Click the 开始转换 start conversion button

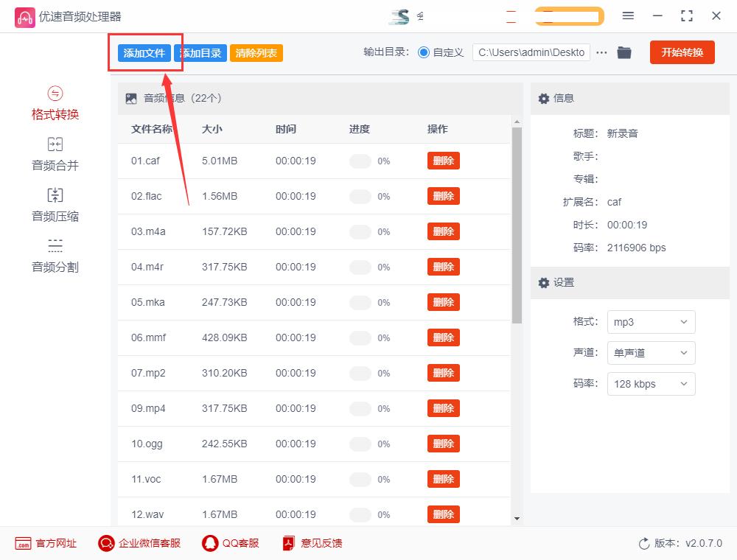(x=682, y=52)
